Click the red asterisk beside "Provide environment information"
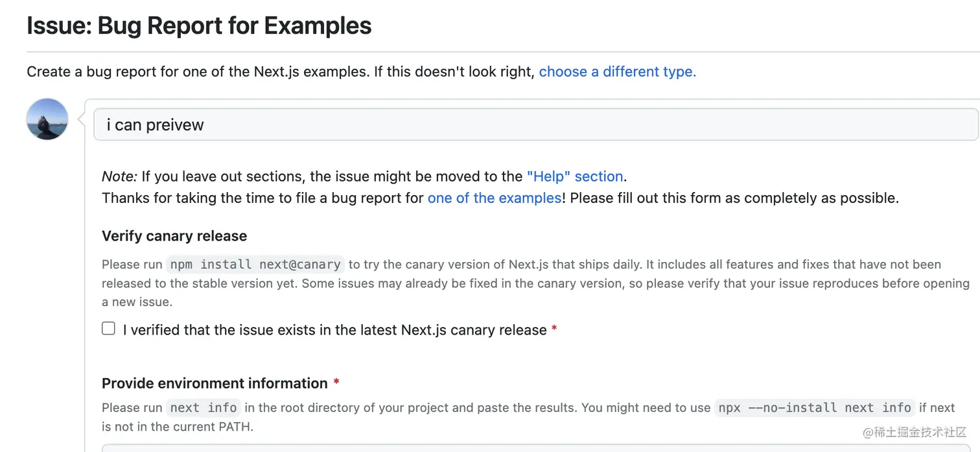Screen dimensions: 980x452 click(x=336, y=383)
